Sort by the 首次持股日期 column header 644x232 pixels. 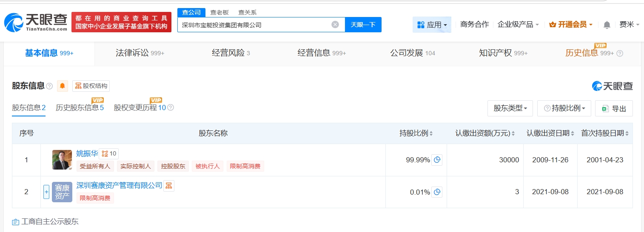pyautogui.click(x=605, y=133)
